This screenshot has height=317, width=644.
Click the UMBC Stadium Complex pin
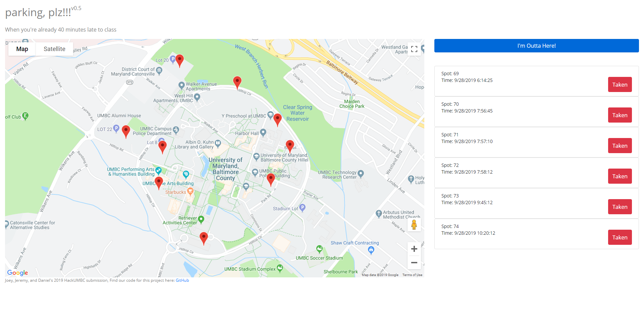point(280,268)
